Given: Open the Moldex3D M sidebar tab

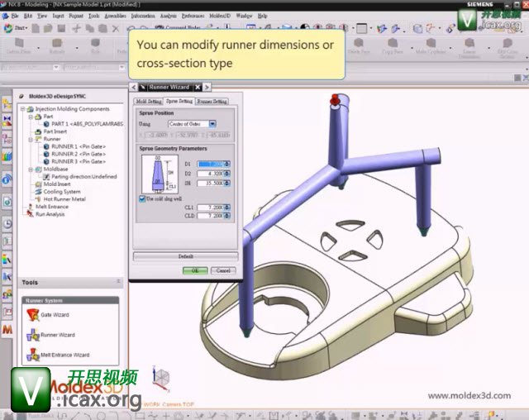Looking at the screenshot, I should pyautogui.click(x=7, y=329).
